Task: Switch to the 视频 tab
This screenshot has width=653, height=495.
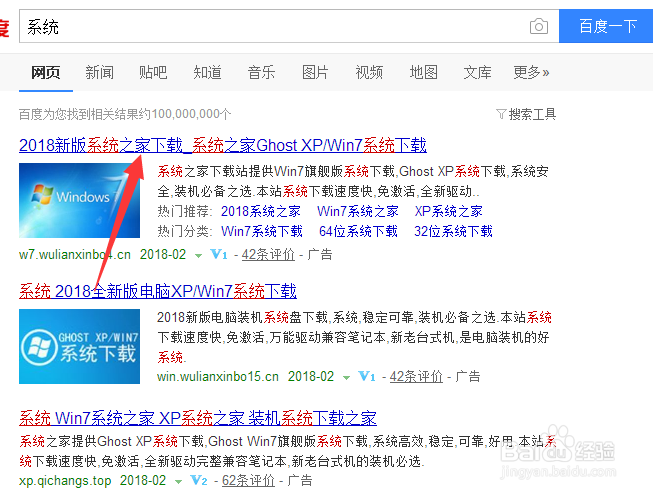Action: pos(369,72)
